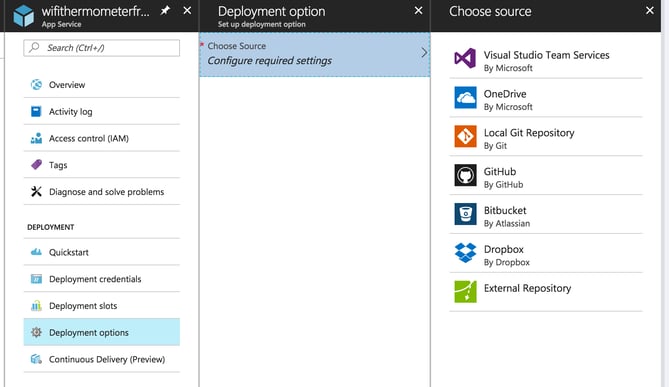Expand the Choose Source chevron

tap(424, 53)
